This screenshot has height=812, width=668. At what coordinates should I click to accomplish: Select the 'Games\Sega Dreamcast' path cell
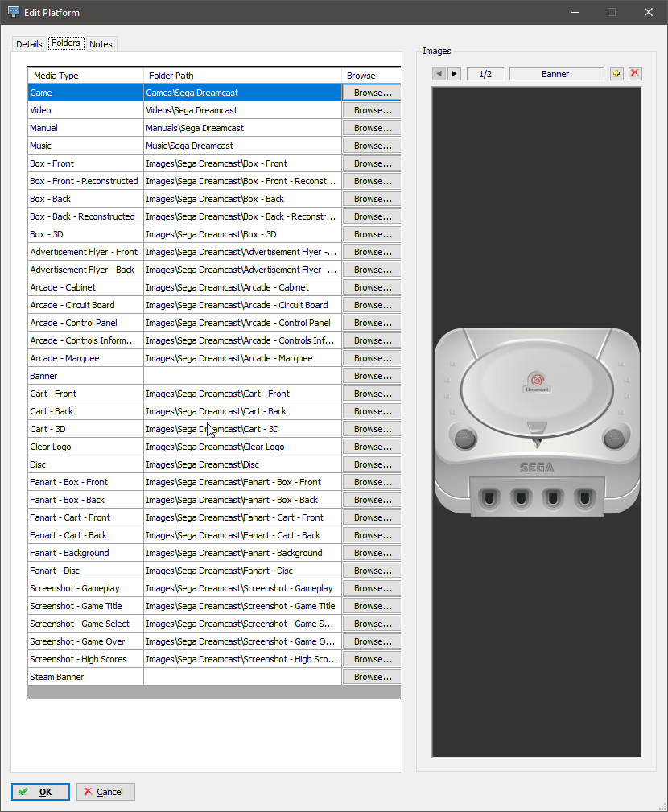(x=242, y=93)
